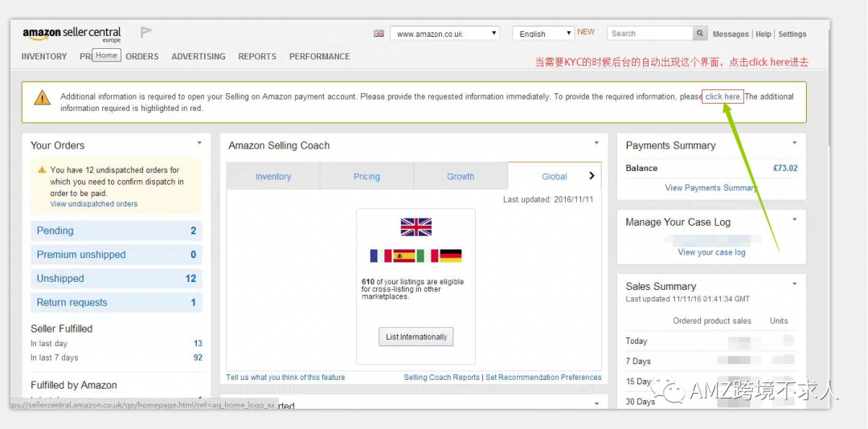Click the France flag in Selling Coach
This screenshot has width=868, height=429.
pyautogui.click(x=380, y=255)
